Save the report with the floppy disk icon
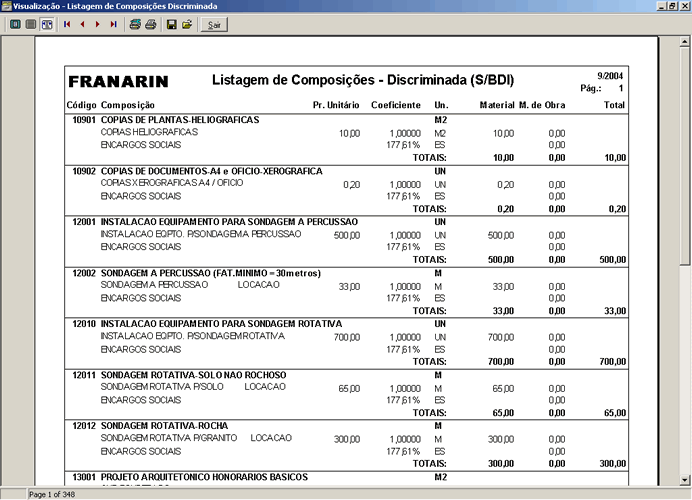 pos(172,24)
